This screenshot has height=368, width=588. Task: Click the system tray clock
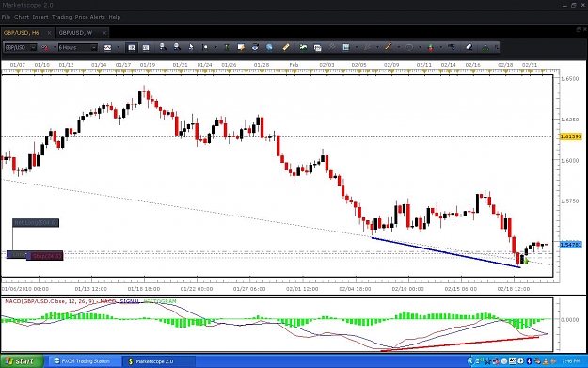click(571, 361)
